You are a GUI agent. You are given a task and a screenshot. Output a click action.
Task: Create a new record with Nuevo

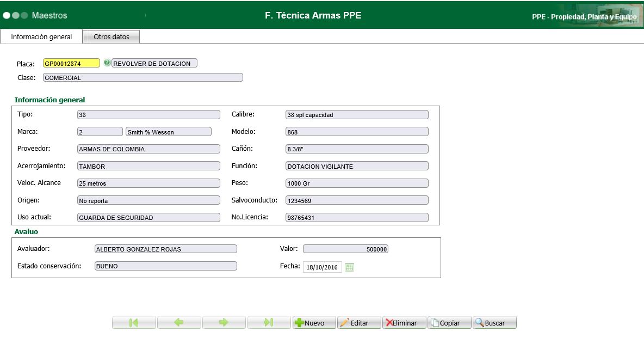314,323
